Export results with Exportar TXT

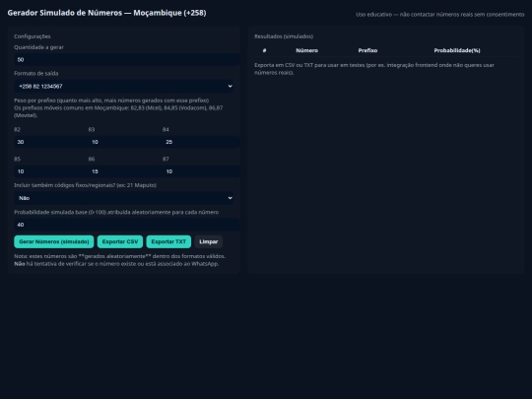point(168,241)
